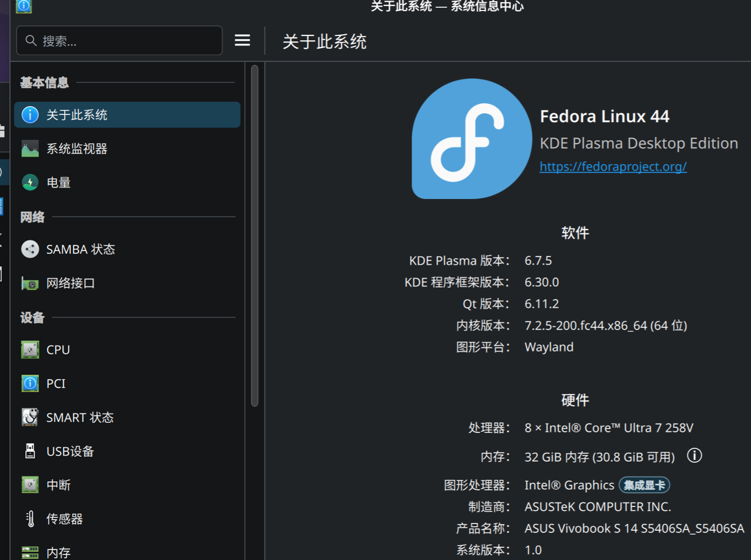Select 中断 in the devices list
751x560 pixels.
(x=127, y=485)
